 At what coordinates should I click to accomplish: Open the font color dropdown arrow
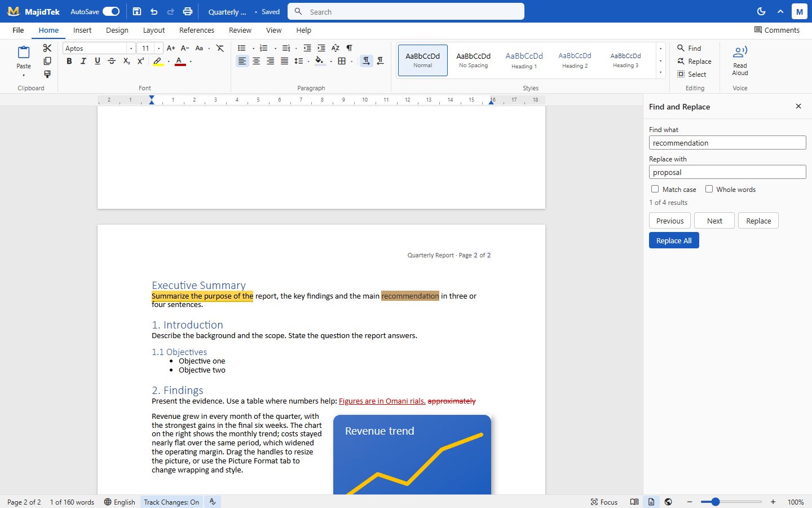[191, 61]
